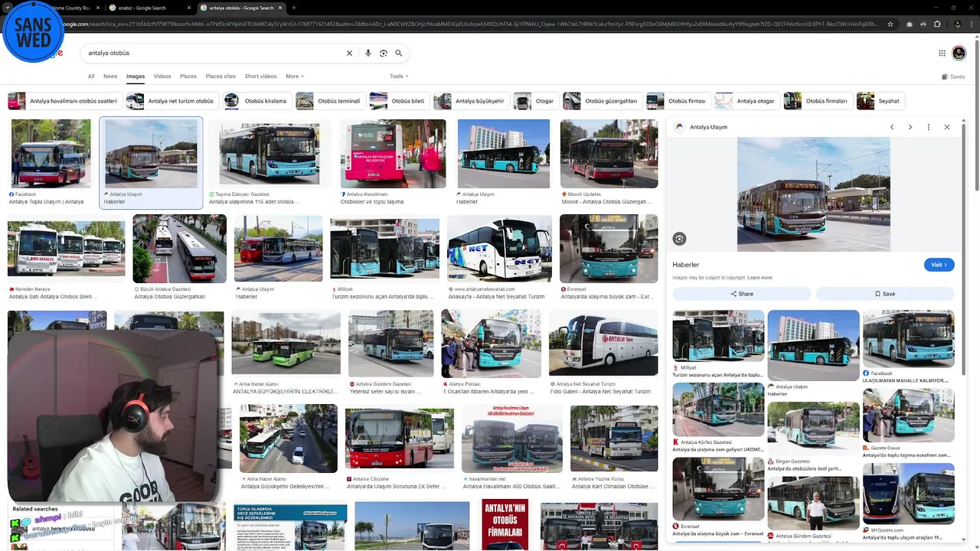Click the magnifier search submit icon
This screenshot has width=980, height=551.
click(399, 54)
